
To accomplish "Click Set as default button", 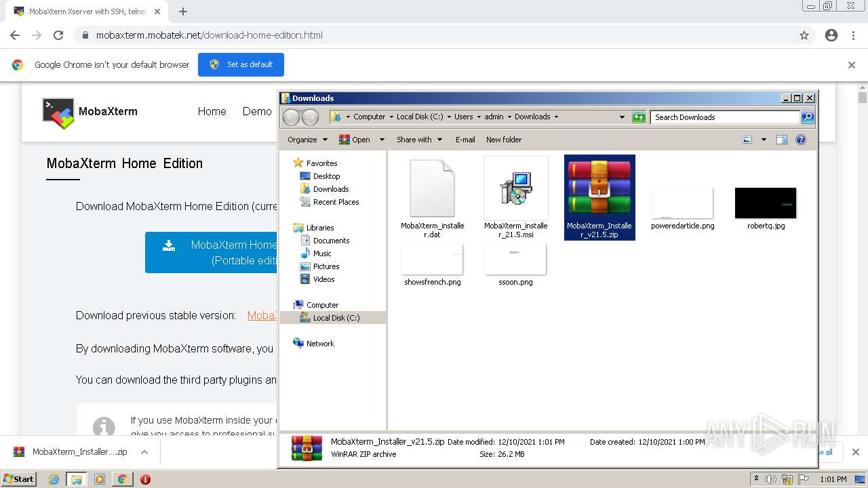I will click(x=241, y=64).
